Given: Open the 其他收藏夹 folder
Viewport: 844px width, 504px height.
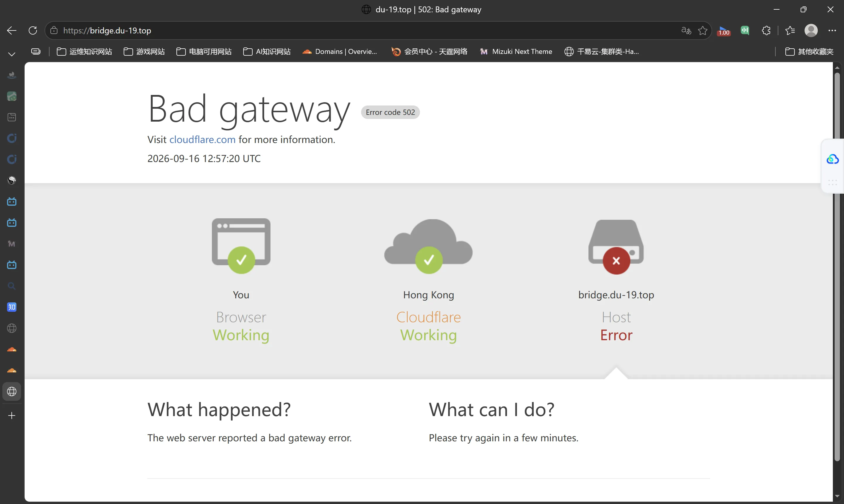Looking at the screenshot, I should pos(810,52).
